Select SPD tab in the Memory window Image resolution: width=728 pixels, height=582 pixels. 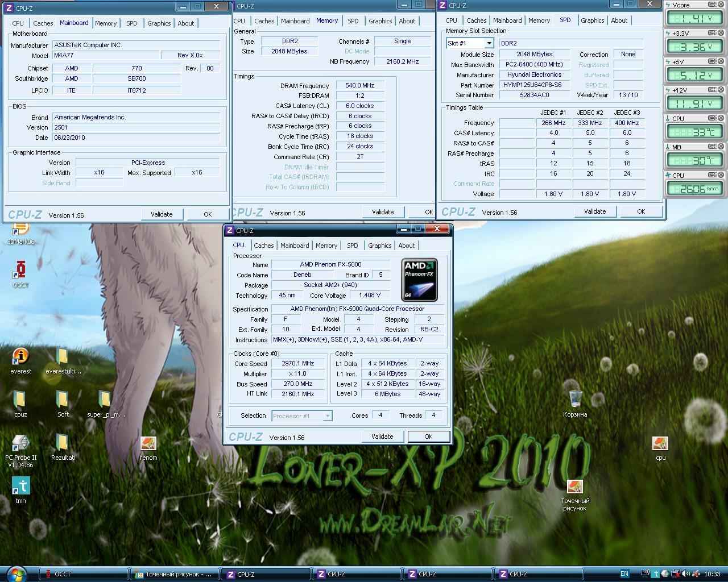pos(353,21)
